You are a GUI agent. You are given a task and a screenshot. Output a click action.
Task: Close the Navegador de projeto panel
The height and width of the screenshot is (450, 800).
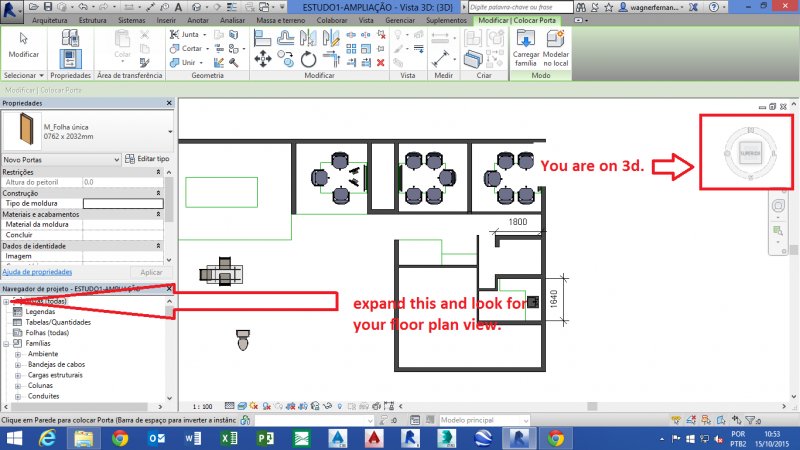coord(169,289)
